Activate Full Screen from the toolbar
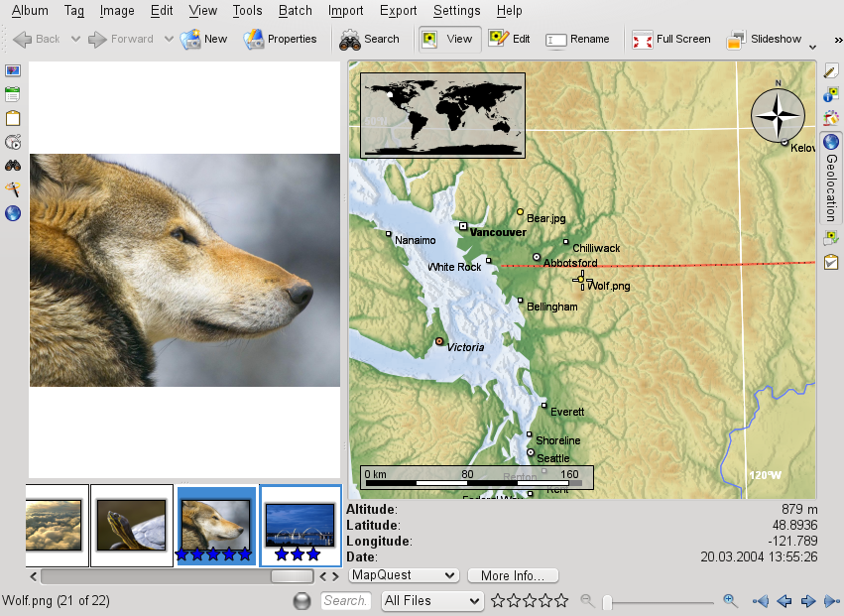844x616 pixels. [671, 40]
